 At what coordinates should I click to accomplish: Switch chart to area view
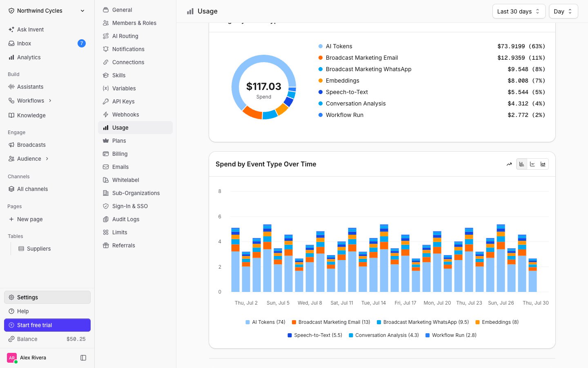click(x=543, y=164)
